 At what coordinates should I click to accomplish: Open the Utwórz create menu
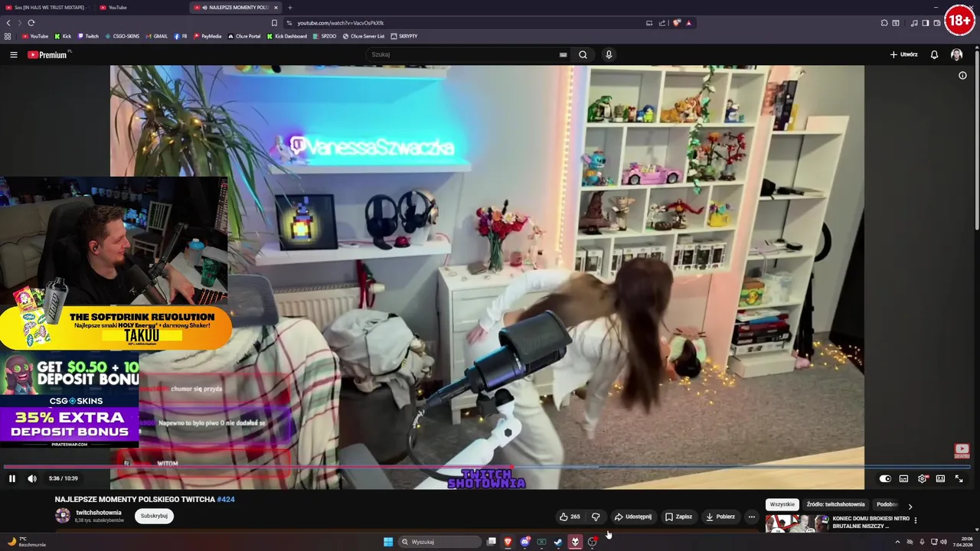point(903,54)
